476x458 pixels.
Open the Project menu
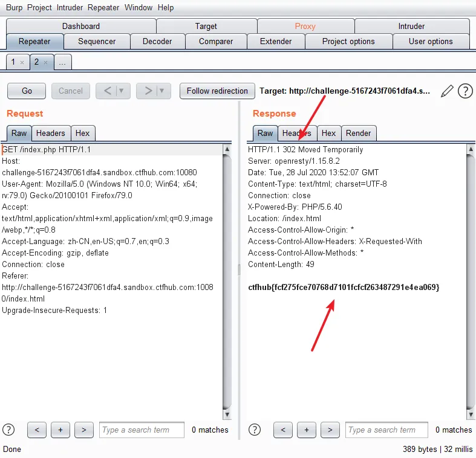click(x=39, y=7)
